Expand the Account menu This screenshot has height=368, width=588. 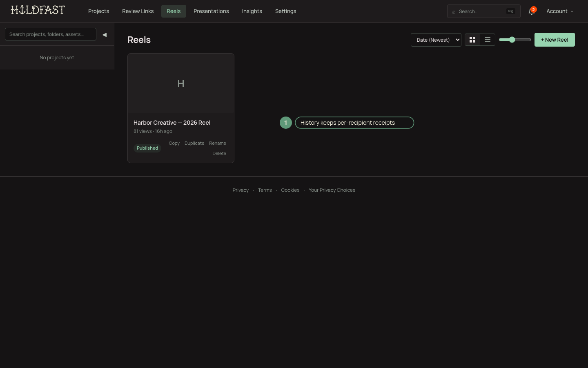click(x=560, y=11)
